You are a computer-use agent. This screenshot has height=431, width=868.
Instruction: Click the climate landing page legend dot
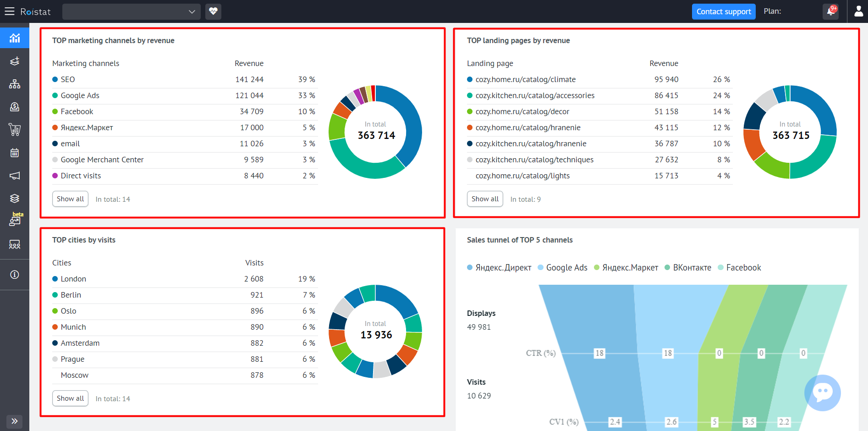pos(470,79)
